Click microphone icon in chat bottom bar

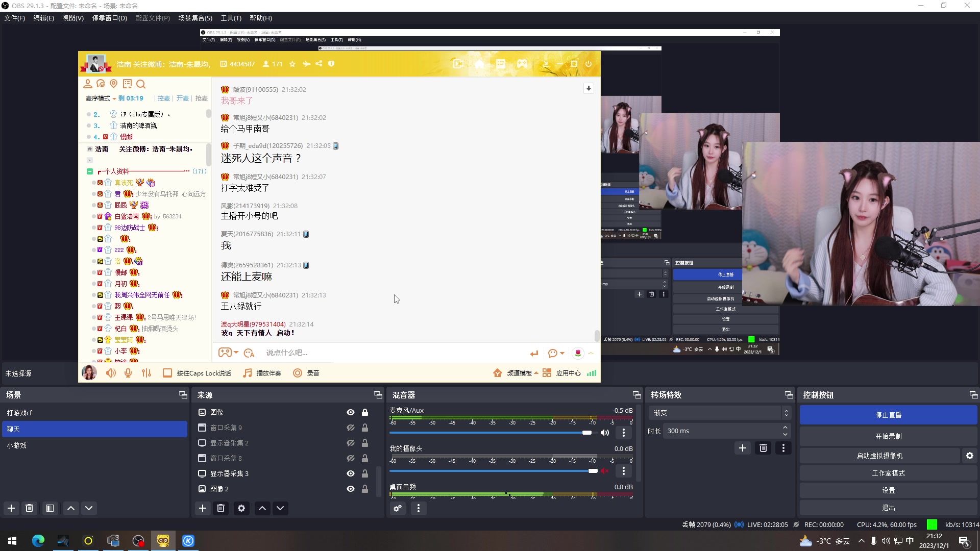pyautogui.click(x=128, y=373)
